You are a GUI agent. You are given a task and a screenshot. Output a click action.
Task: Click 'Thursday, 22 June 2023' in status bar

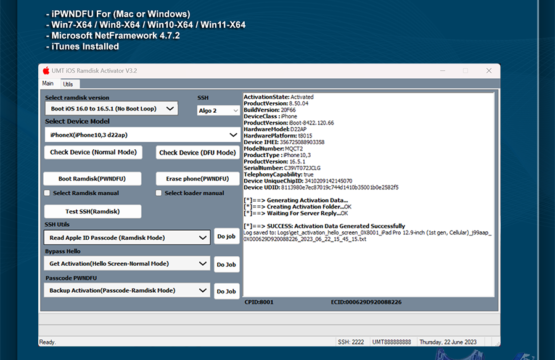click(448, 342)
